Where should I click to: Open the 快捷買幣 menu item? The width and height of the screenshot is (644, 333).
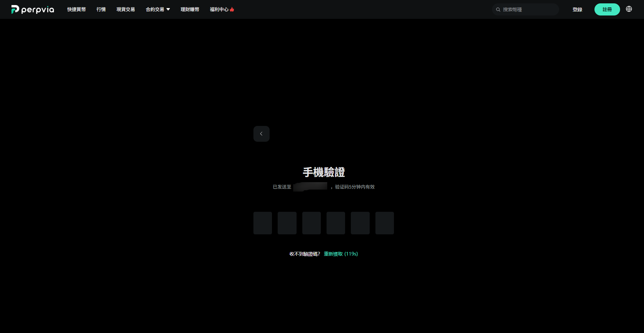pyautogui.click(x=76, y=9)
